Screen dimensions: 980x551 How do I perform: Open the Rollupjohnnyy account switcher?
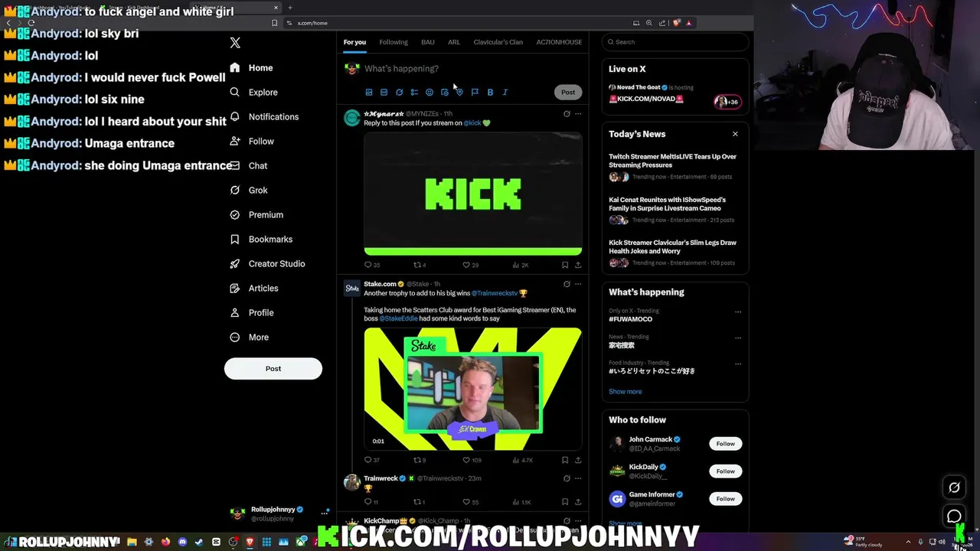[x=279, y=514]
